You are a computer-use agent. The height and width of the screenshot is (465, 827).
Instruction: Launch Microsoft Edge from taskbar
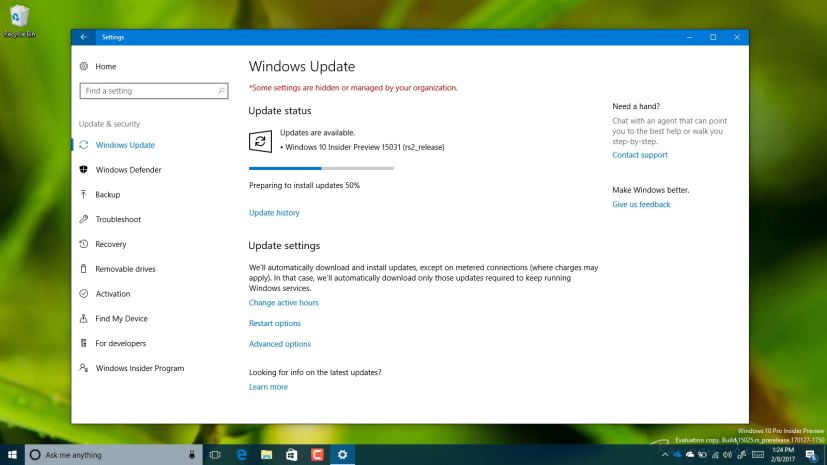[241, 454]
